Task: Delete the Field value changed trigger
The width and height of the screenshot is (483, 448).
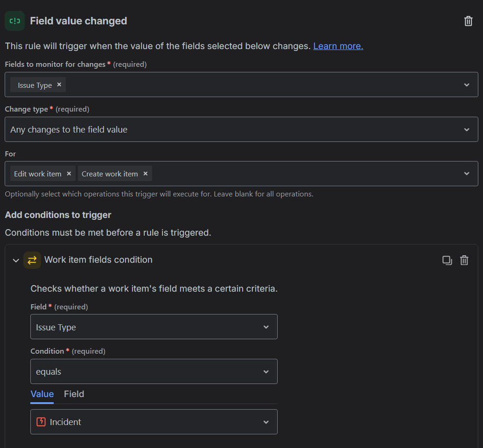Action: coord(468,21)
